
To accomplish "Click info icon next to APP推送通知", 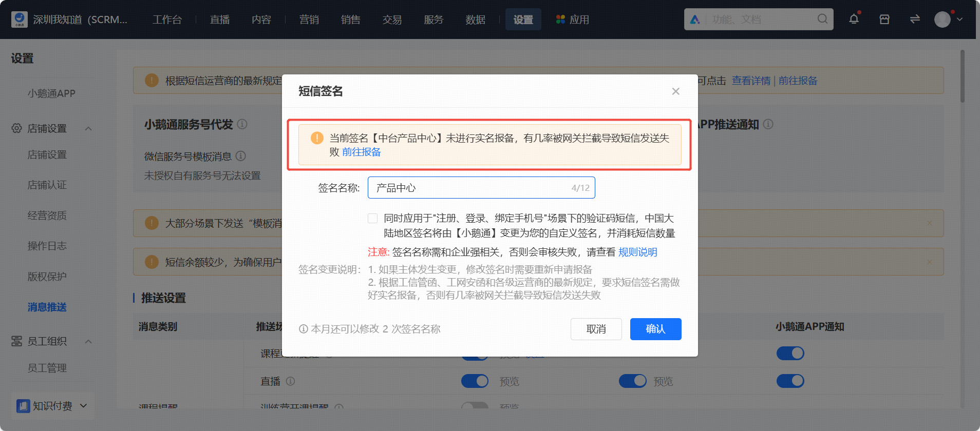I will tap(768, 124).
